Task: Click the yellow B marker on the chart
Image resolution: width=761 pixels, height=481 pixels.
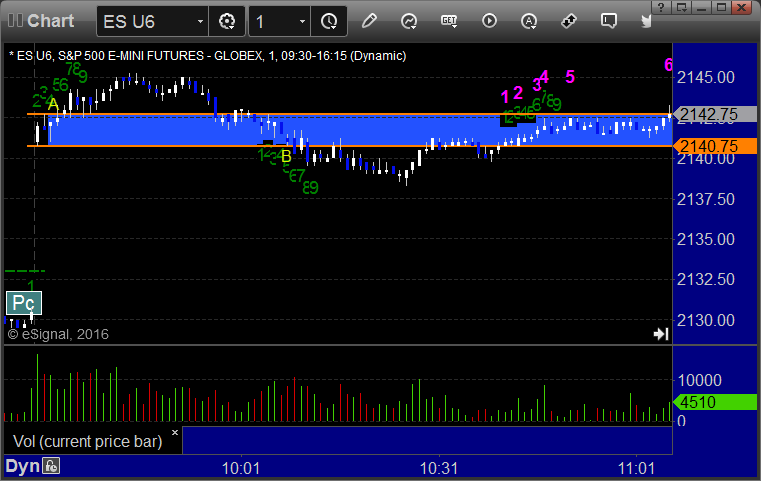Action: (286, 156)
